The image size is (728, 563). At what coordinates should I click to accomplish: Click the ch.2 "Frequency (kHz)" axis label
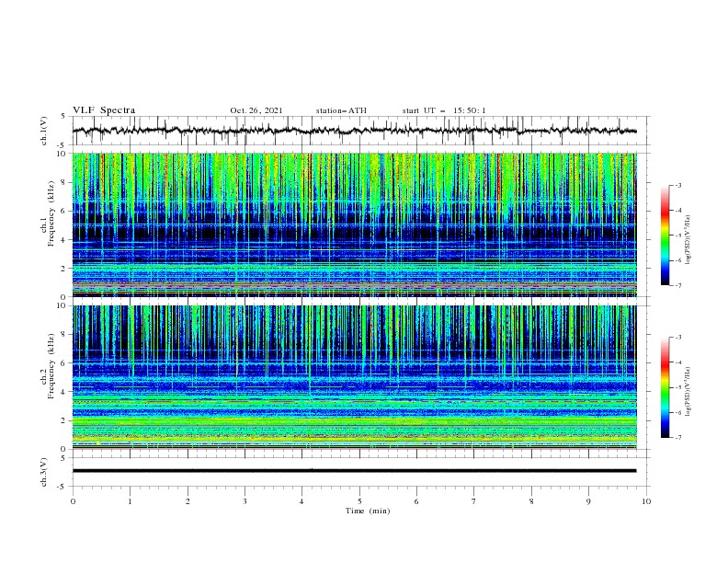(51, 365)
